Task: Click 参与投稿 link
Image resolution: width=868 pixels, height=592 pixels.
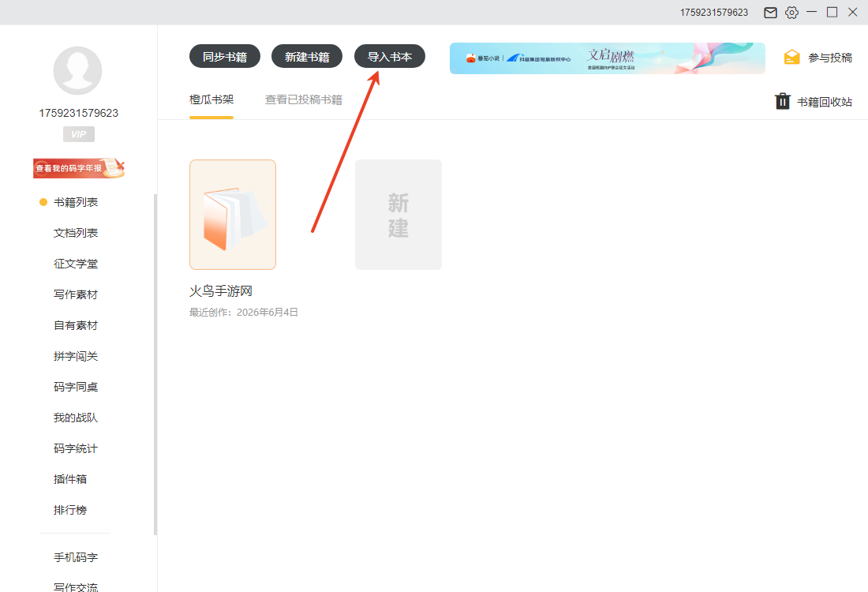Action: [x=830, y=58]
